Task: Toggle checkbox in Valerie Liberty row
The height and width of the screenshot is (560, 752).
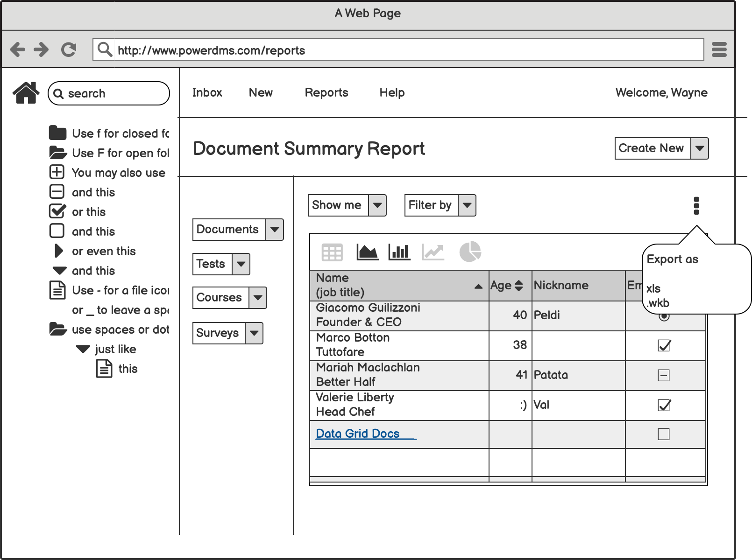Action: pyautogui.click(x=664, y=405)
